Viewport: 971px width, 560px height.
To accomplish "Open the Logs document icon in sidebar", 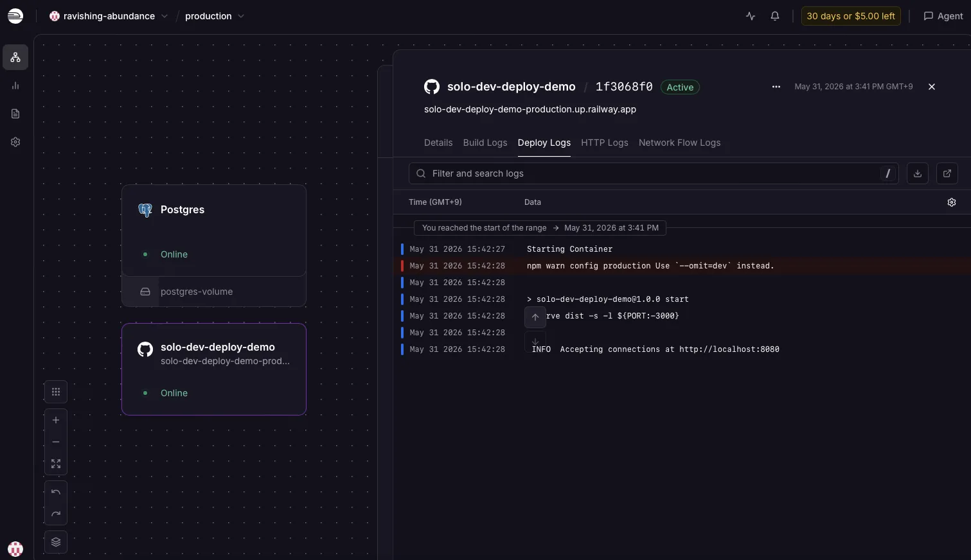I will pyautogui.click(x=15, y=114).
